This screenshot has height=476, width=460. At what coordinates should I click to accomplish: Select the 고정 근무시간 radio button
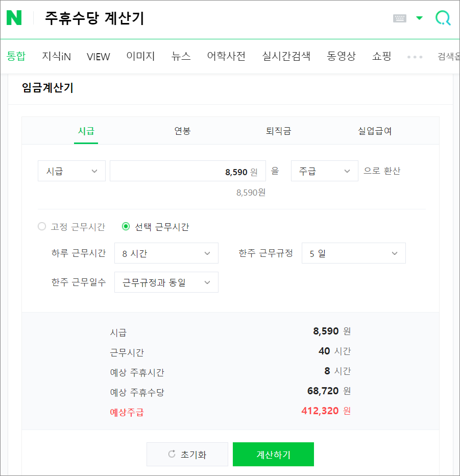tap(42, 226)
